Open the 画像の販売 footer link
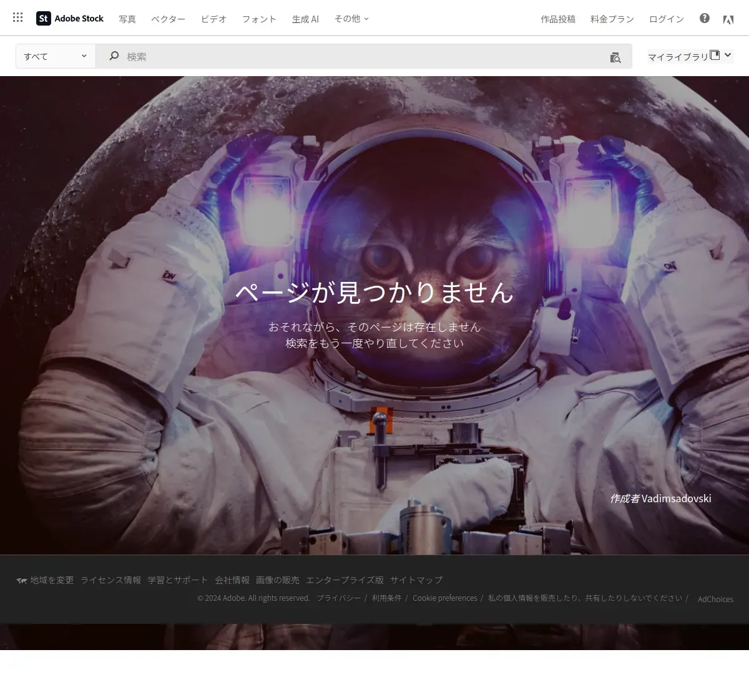This screenshot has height=700, width=749. (278, 580)
